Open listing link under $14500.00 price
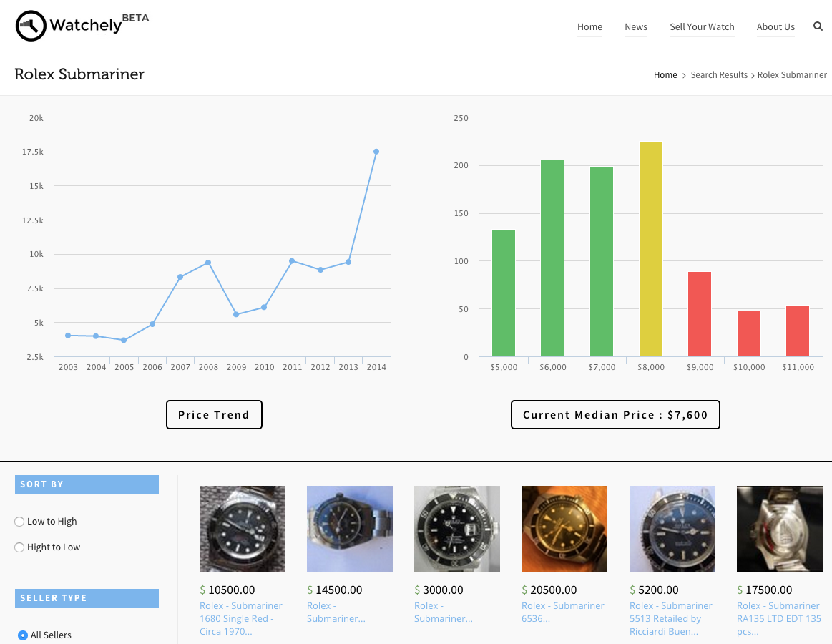Viewport: 832px width, 644px height. coord(336,612)
